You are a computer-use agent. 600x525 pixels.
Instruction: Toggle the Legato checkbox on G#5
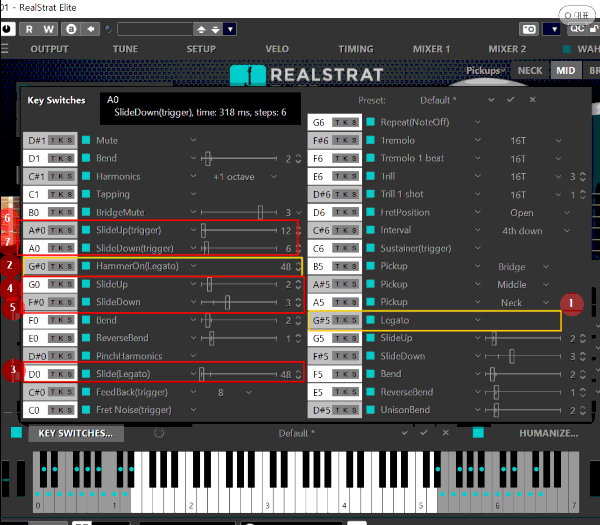pos(370,320)
